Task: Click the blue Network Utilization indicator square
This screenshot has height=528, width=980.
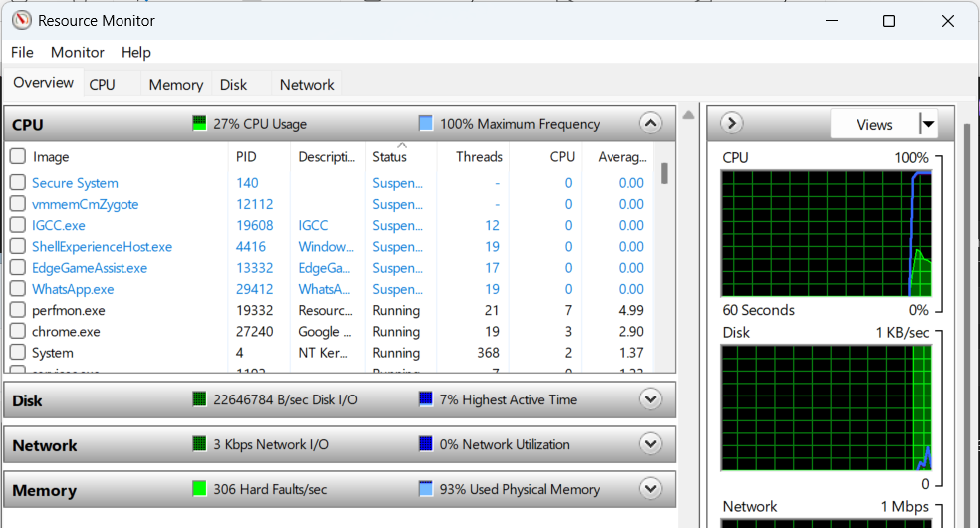Action: point(425,443)
